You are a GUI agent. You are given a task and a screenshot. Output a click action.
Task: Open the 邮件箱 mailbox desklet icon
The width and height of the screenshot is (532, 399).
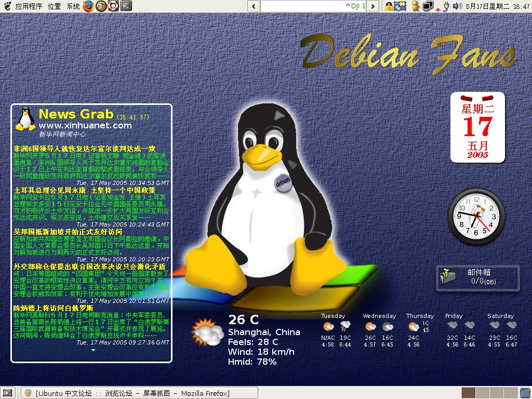point(447,276)
